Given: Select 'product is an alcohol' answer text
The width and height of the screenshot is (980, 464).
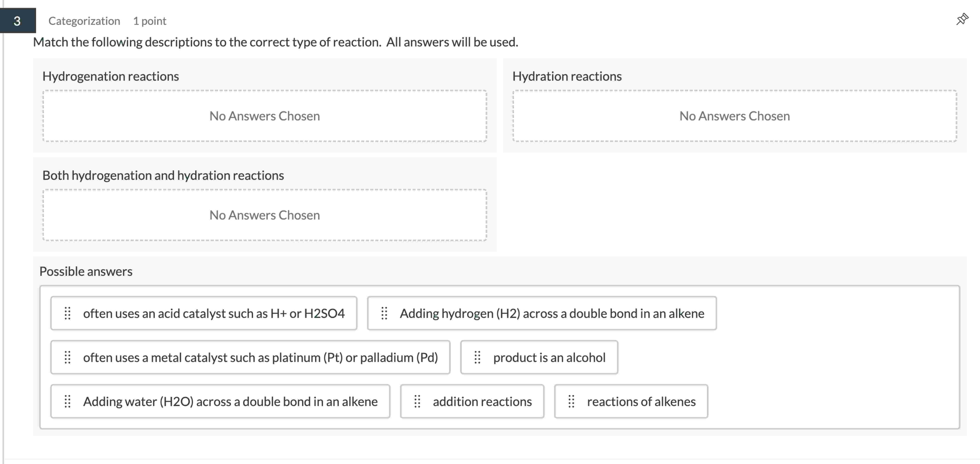Looking at the screenshot, I should tap(549, 357).
